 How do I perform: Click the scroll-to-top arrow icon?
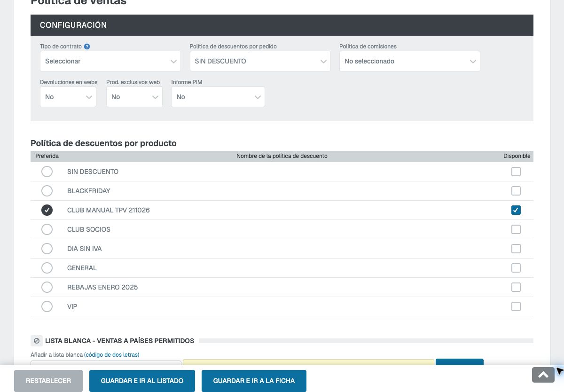pyautogui.click(x=543, y=375)
